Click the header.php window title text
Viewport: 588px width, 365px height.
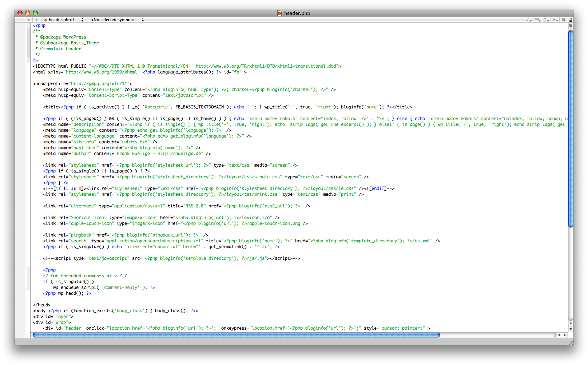click(297, 13)
